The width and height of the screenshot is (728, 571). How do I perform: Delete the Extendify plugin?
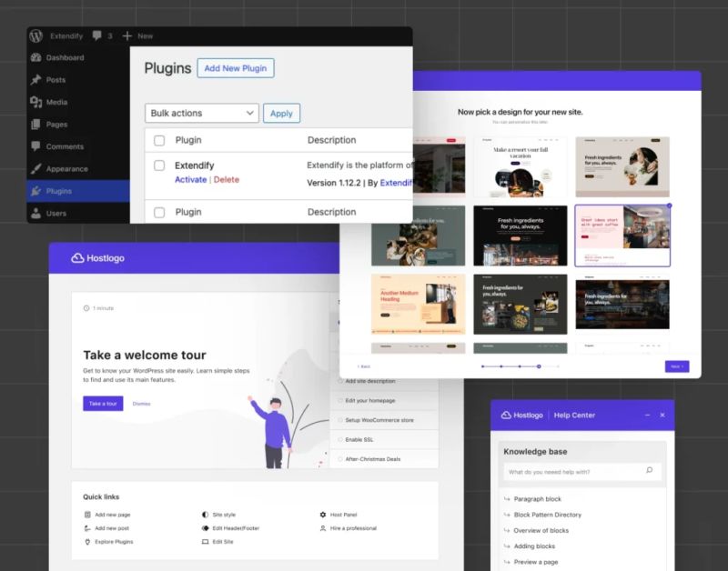coord(226,179)
